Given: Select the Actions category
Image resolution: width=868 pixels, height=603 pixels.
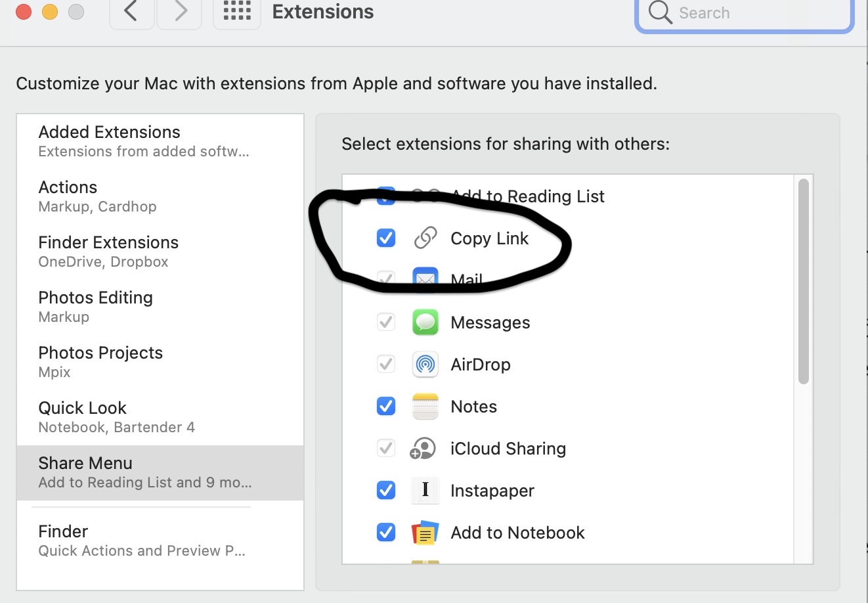Looking at the screenshot, I should pos(160,196).
